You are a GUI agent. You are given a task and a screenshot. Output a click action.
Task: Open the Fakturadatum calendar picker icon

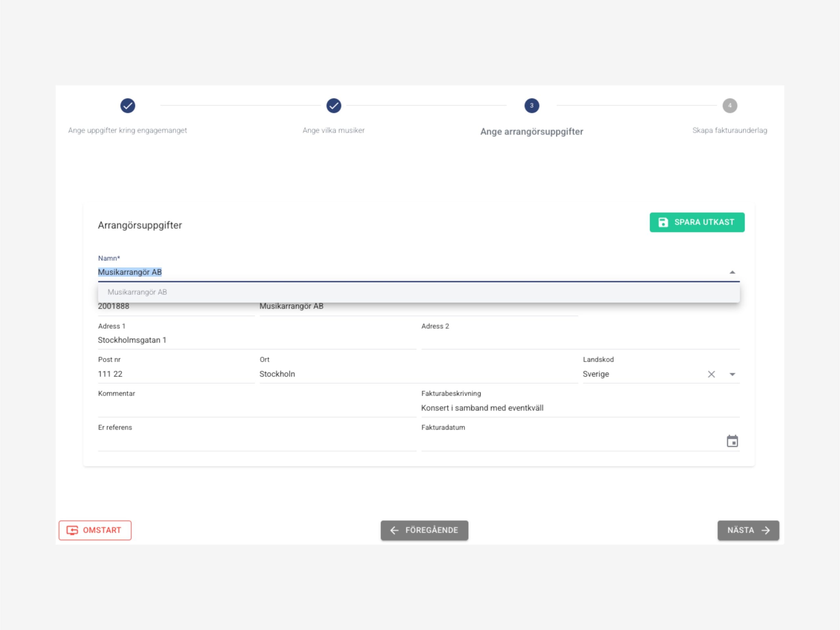point(732,441)
